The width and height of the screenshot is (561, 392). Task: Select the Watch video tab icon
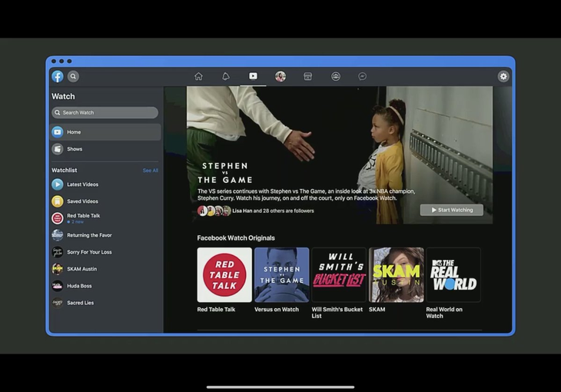coord(253,76)
